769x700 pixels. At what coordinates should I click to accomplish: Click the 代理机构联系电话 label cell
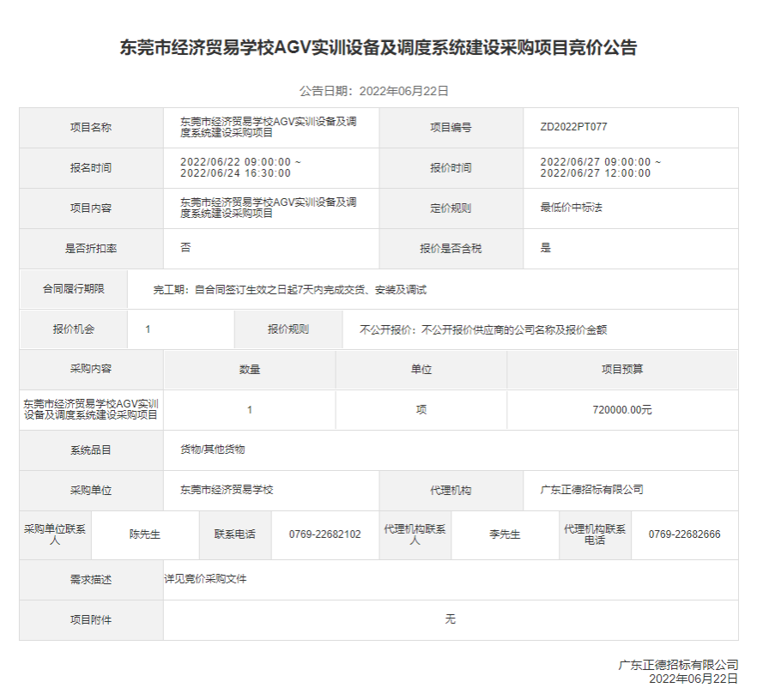tap(595, 534)
